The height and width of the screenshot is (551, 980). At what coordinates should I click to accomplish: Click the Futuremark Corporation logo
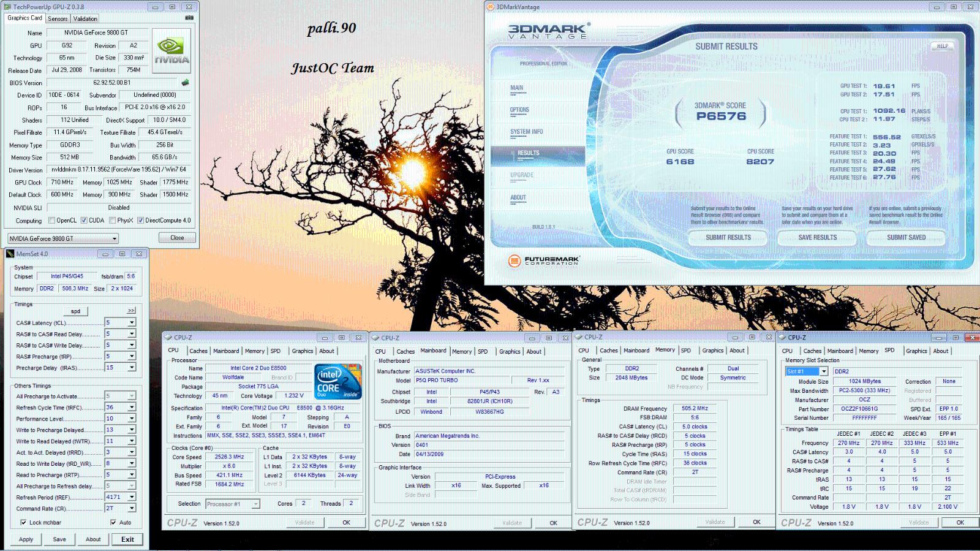tap(544, 261)
